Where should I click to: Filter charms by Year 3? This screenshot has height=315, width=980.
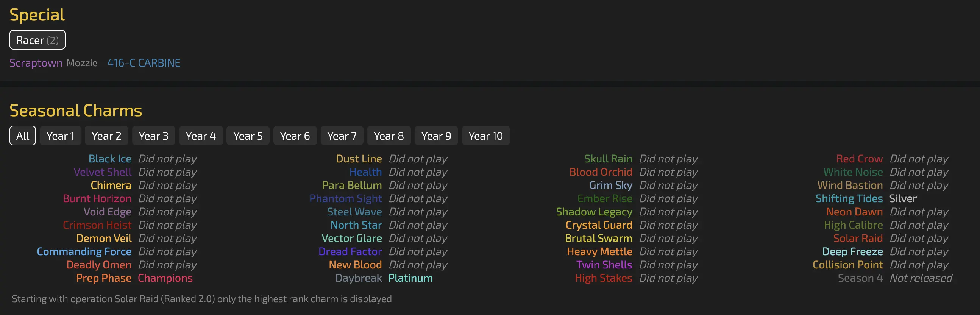(x=153, y=136)
